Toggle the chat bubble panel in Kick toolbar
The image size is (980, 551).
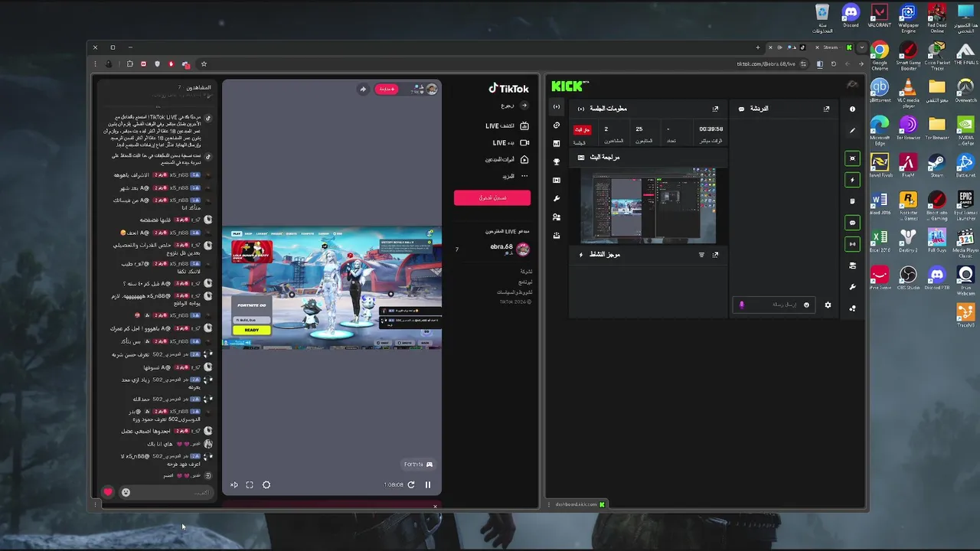pos(852,223)
